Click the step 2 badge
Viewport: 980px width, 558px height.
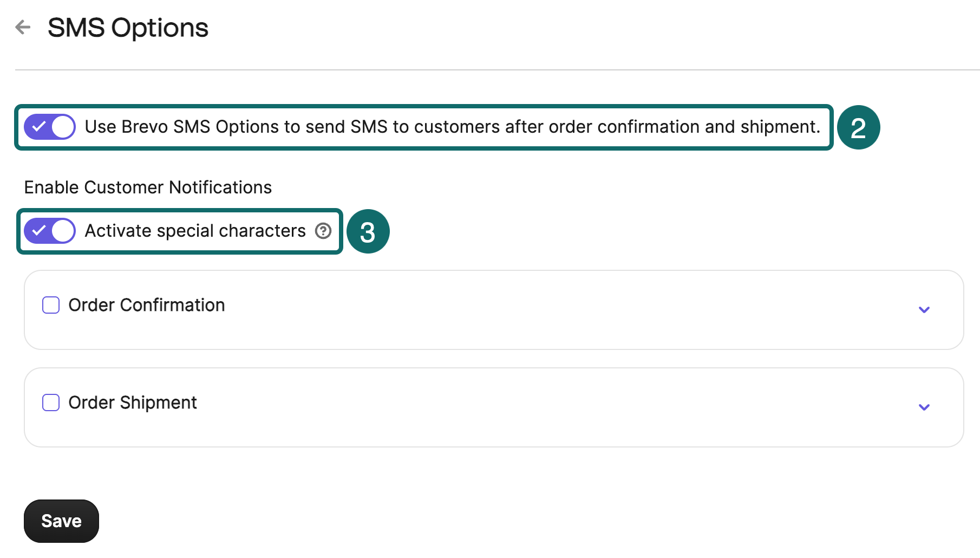pos(859,127)
